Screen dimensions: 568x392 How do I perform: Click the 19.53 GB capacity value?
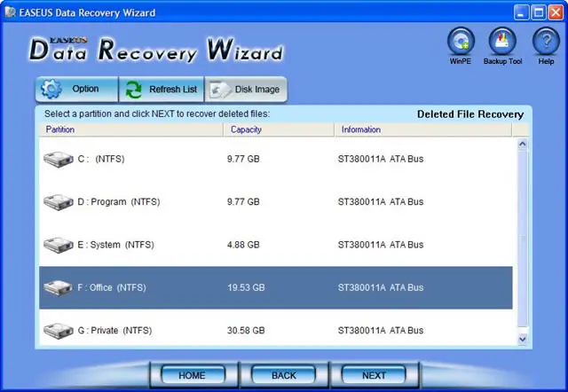pyautogui.click(x=246, y=287)
